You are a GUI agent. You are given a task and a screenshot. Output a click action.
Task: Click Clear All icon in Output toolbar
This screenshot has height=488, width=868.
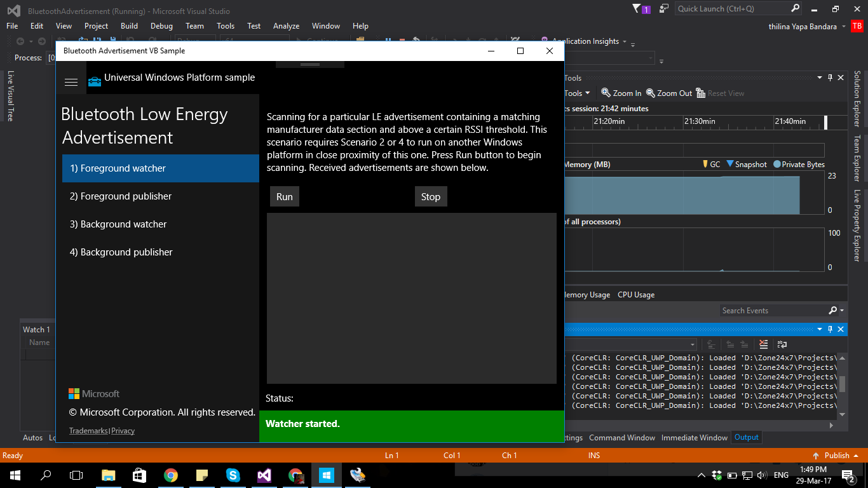[x=764, y=344]
